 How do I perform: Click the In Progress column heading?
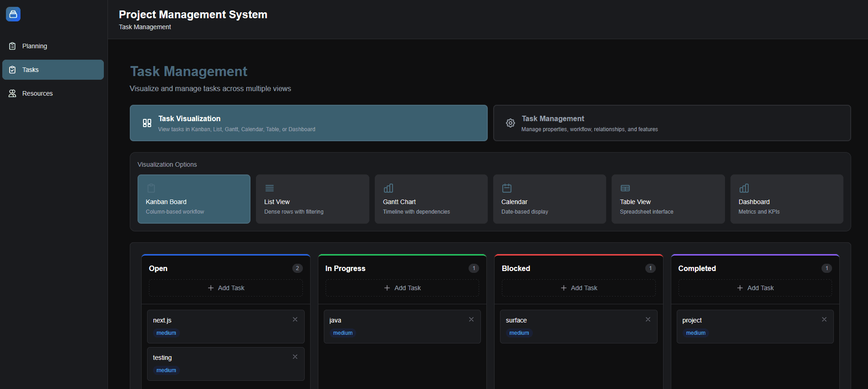click(x=345, y=268)
